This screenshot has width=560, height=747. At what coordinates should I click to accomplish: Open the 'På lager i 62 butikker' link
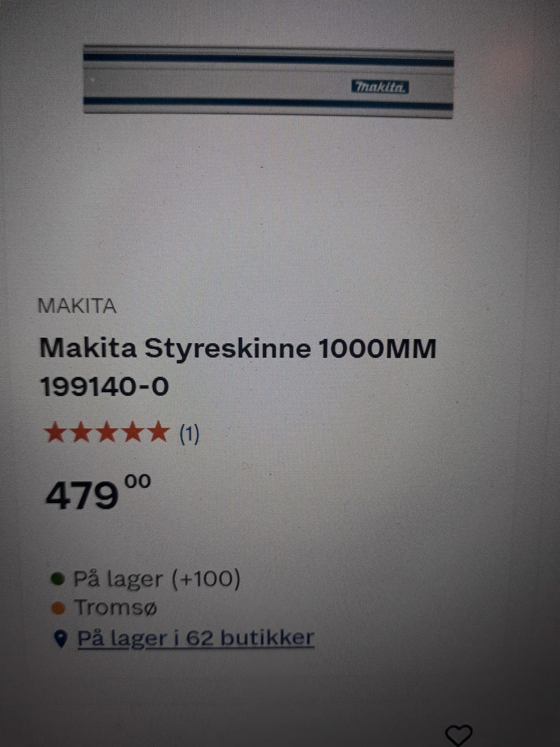click(x=196, y=637)
